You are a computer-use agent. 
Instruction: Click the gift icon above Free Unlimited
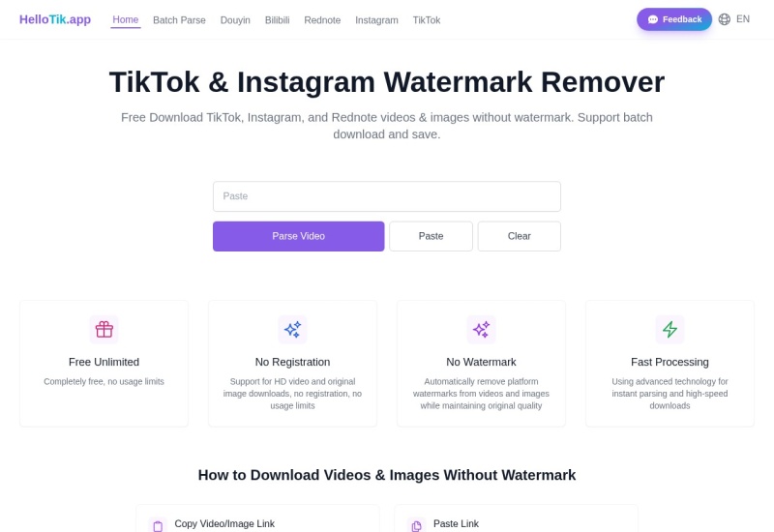(104, 329)
